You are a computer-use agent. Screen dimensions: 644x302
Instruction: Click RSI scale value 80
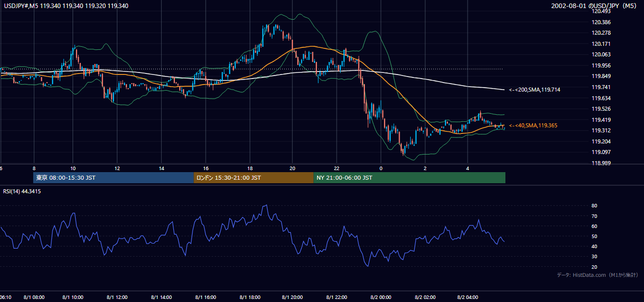pos(595,206)
